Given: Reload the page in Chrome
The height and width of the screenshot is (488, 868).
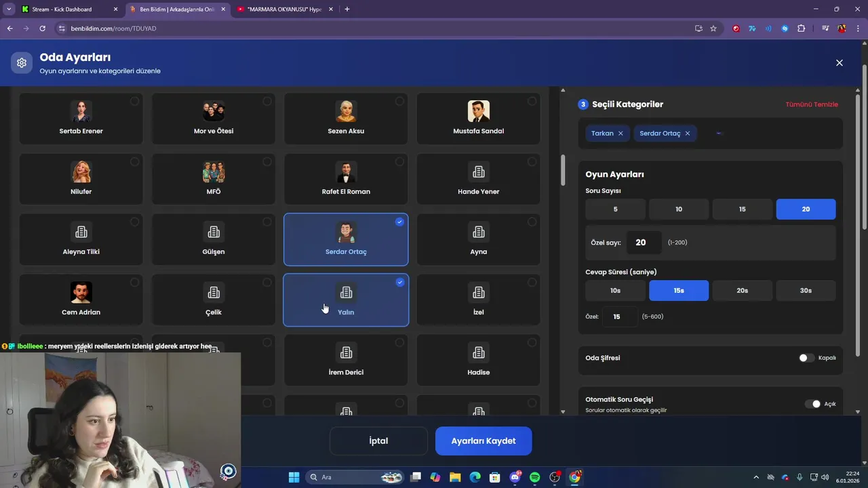Looking at the screenshot, I should [x=42, y=28].
